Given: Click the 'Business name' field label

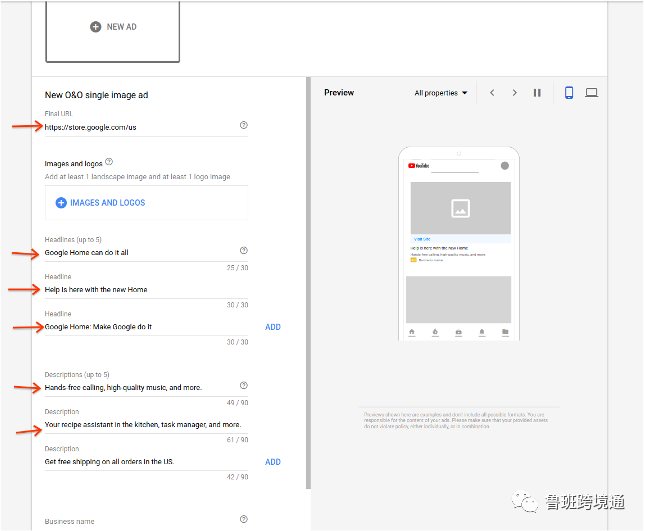Looking at the screenshot, I should (x=70, y=522).
